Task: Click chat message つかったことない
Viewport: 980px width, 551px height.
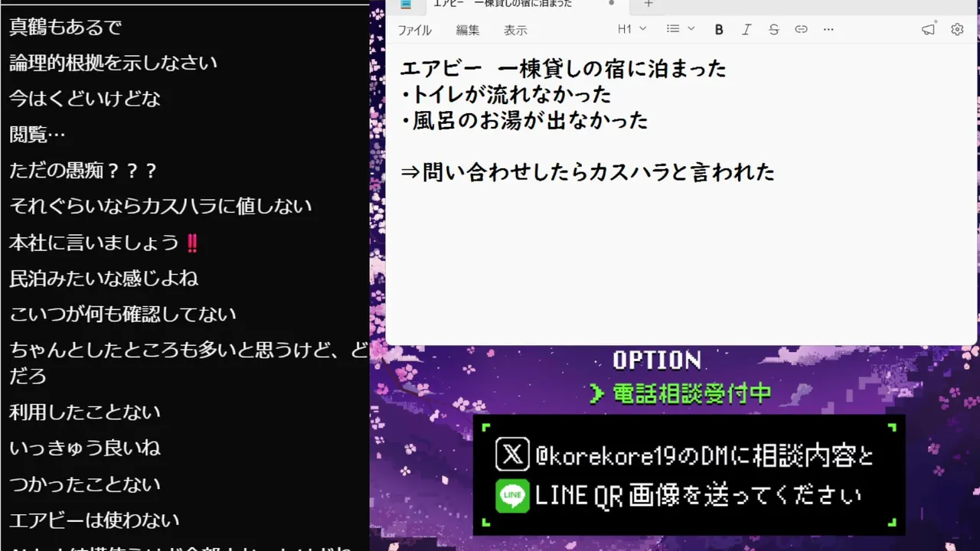Action: 85,484
